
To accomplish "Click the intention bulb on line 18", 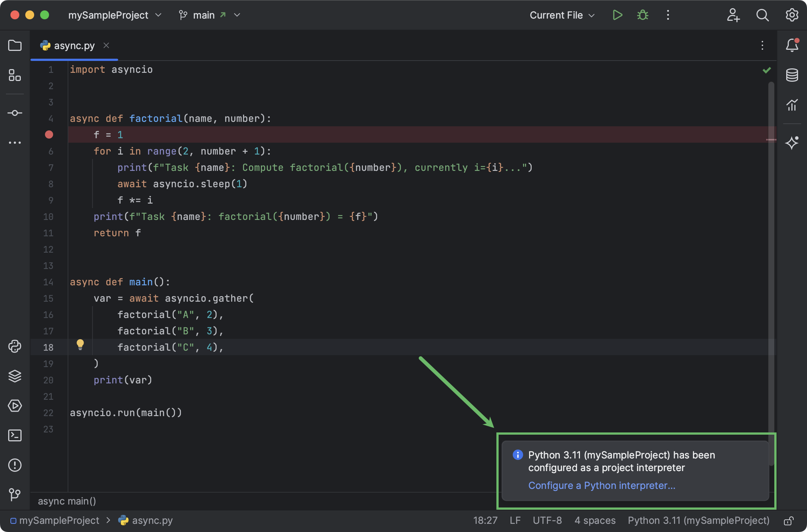I will pos(81,345).
